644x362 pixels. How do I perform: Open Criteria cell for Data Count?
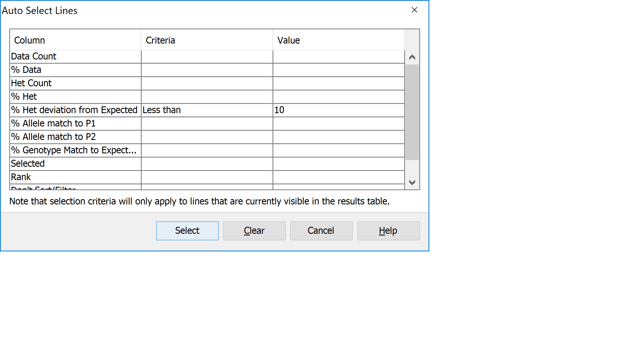tap(207, 57)
